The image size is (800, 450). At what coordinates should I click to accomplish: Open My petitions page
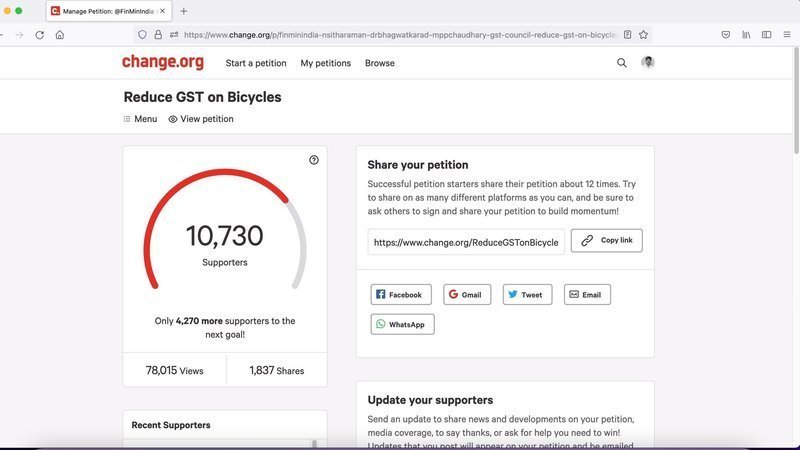[x=325, y=63]
